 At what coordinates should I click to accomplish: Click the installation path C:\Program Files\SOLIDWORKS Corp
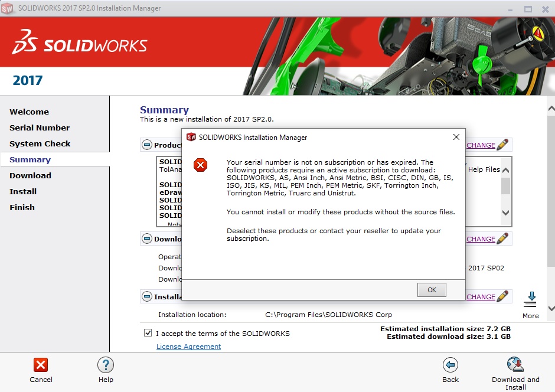click(328, 315)
